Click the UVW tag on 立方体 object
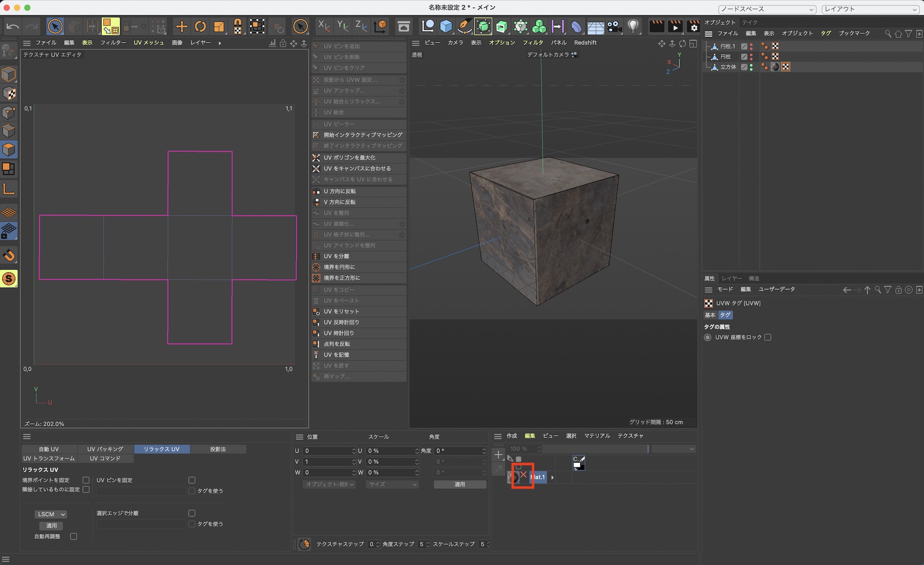 [785, 67]
